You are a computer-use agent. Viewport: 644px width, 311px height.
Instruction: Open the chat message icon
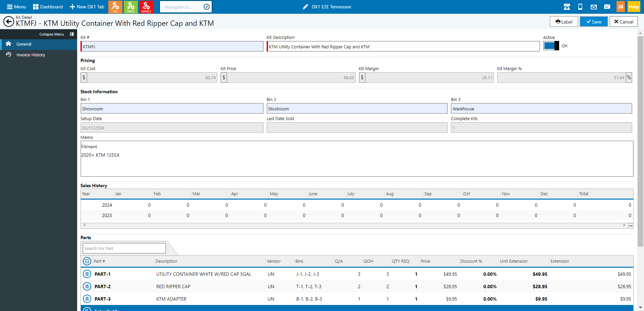[x=607, y=7]
